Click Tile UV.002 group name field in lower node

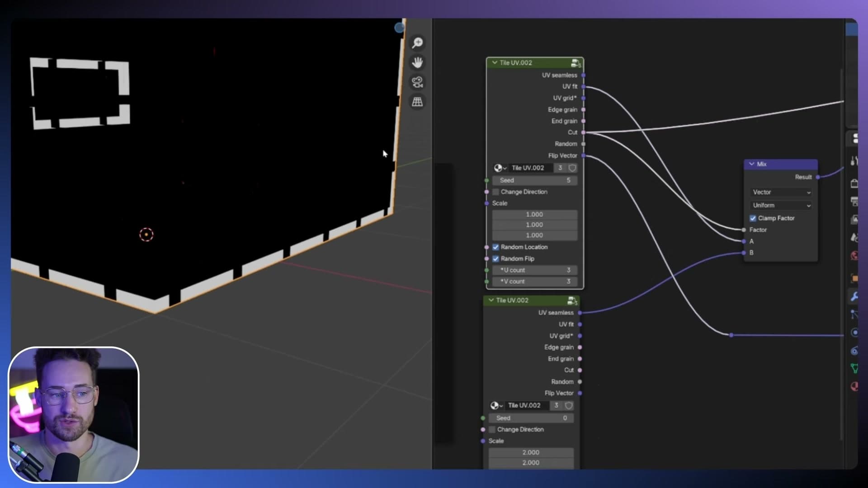[527, 406]
